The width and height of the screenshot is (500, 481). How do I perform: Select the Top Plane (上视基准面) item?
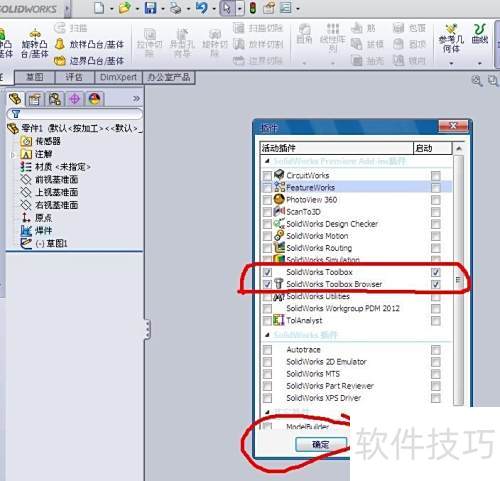tap(49, 192)
